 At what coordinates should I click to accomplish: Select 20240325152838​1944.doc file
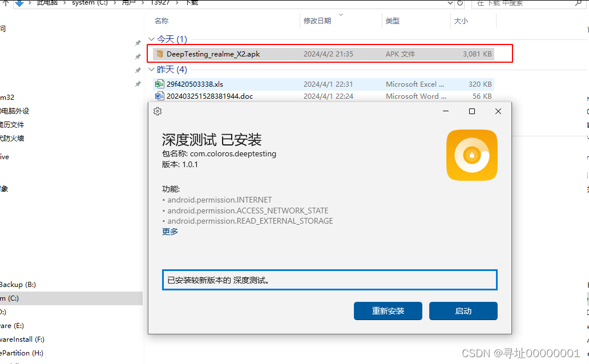click(x=324, y=96)
